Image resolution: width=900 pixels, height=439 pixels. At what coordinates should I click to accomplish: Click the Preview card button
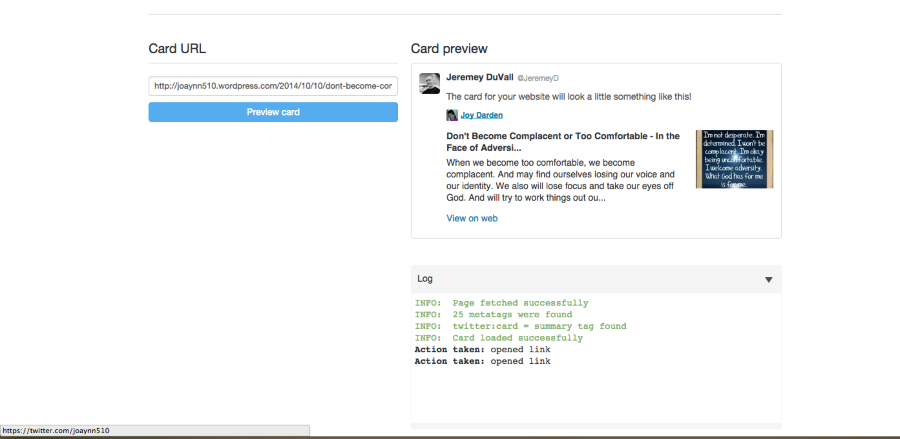pyautogui.click(x=273, y=112)
